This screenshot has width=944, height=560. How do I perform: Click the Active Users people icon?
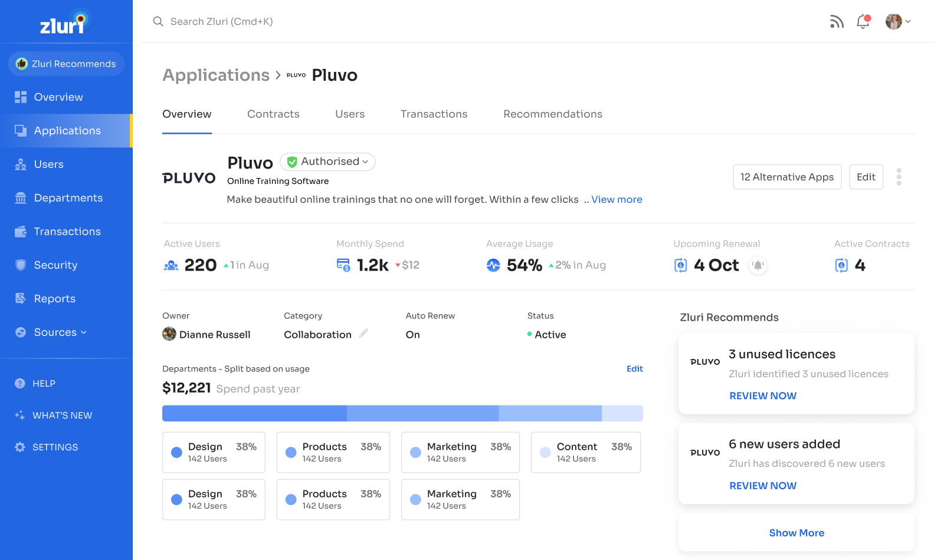point(171,266)
